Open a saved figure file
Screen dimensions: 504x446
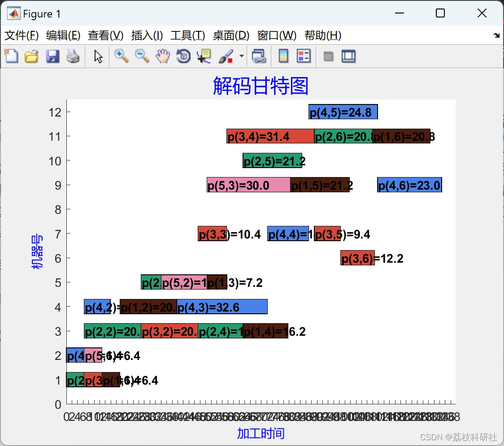click(31, 56)
